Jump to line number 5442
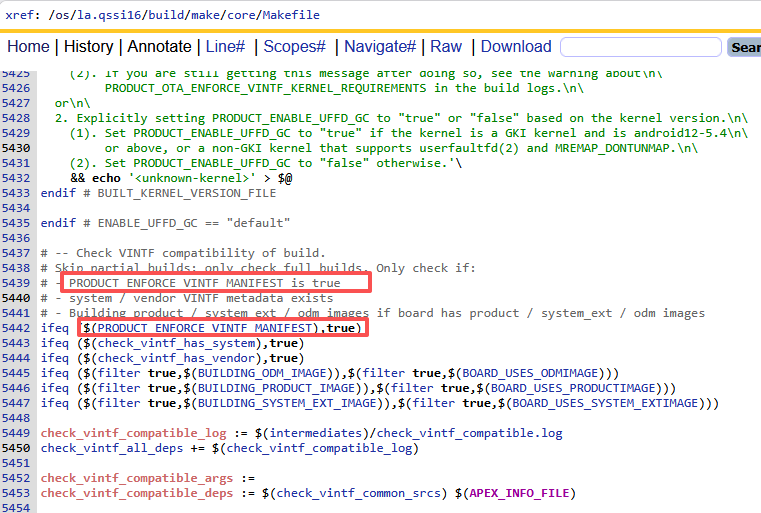 click(x=16, y=328)
